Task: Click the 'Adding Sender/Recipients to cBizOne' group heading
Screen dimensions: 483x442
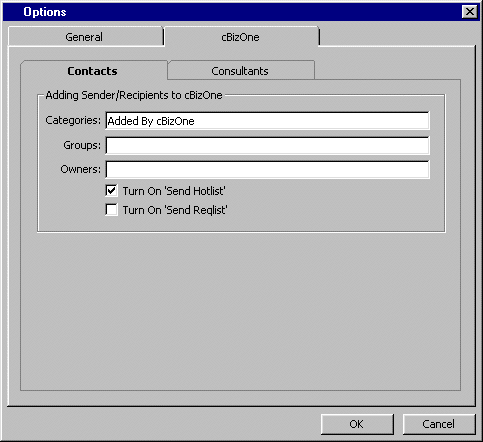Action: [134, 95]
